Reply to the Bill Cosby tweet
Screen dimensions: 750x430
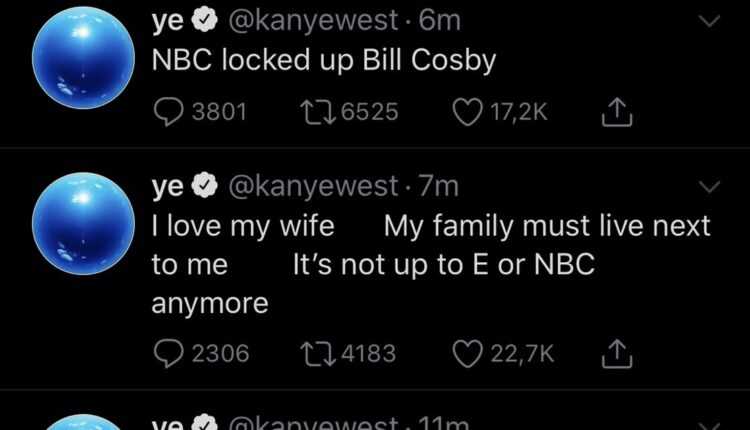[170, 113]
